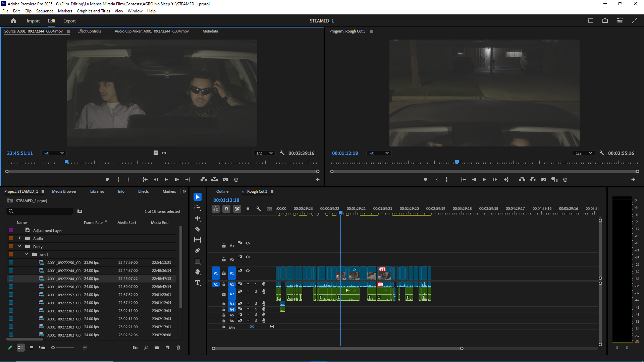Toggle V1 track output eye
Viewport: 644px width, 362px height.
coord(248,270)
